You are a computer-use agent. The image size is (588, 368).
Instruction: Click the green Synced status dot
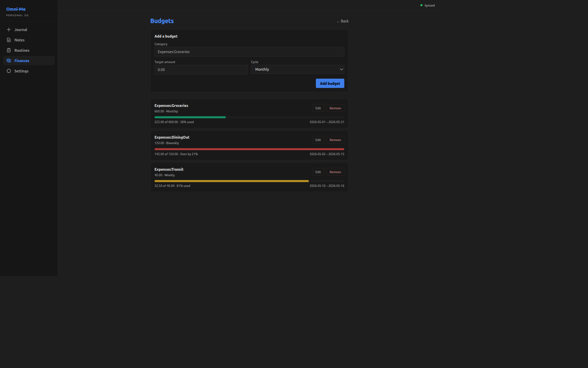tap(421, 5)
